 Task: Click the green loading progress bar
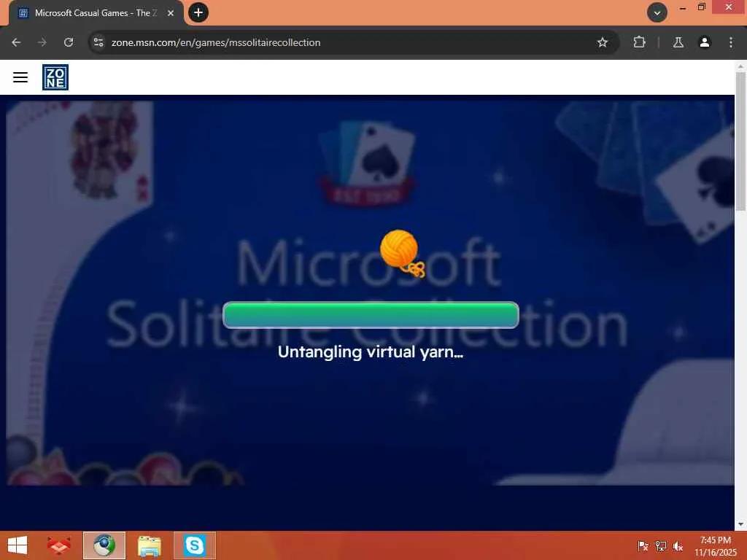coord(371,315)
